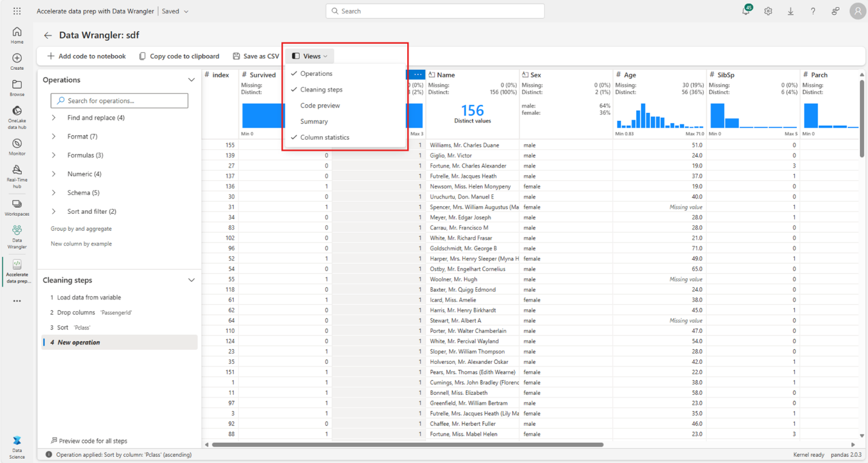Click cell Williams, Mr. Charles Duane

point(472,145)
